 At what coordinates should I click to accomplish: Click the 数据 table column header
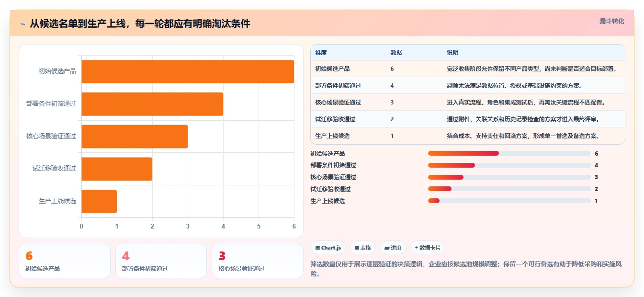point(396,53)
